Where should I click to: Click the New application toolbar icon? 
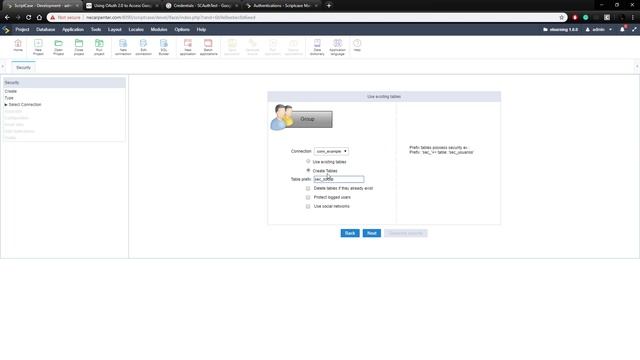click(188, 47)
